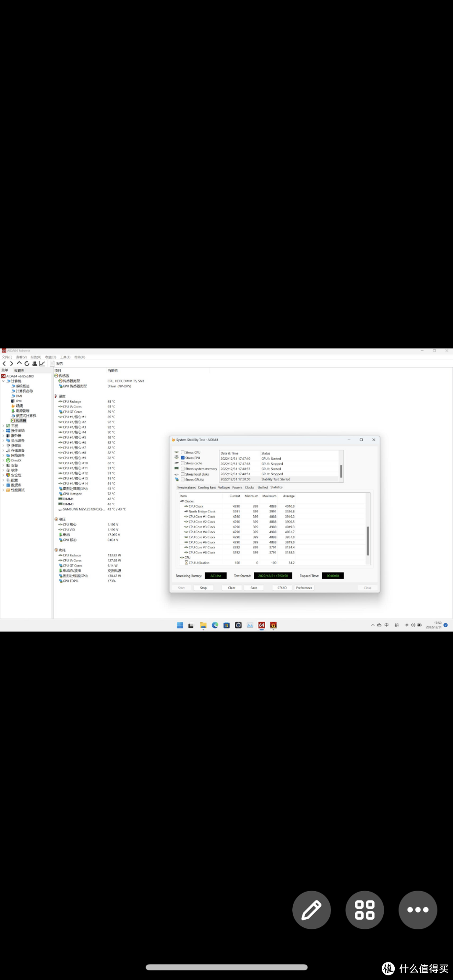Viewport: 453px width, 980px height.
Task: Enable the Stress CPU checkbox
Action: [x=183, y=453]
